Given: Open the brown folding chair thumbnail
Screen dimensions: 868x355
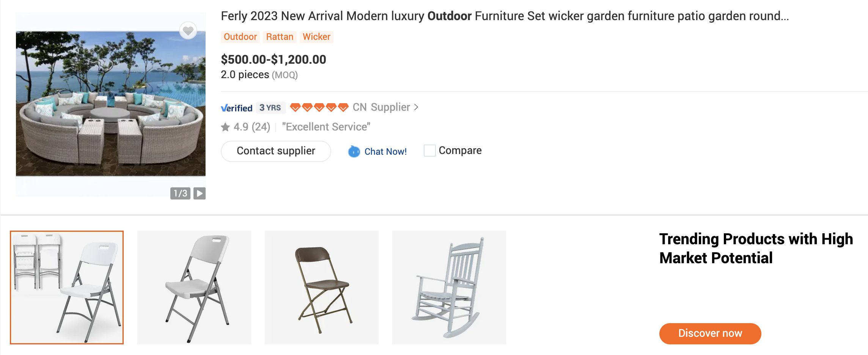Looking at the screenshot, I should (322, 287).
